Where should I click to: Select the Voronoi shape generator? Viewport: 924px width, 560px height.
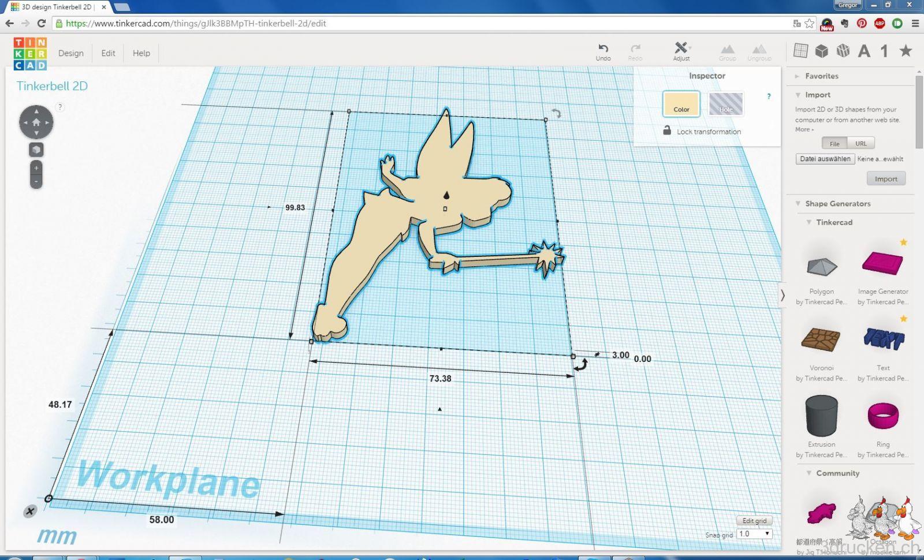pyautogui.click(x=821, y=341)
